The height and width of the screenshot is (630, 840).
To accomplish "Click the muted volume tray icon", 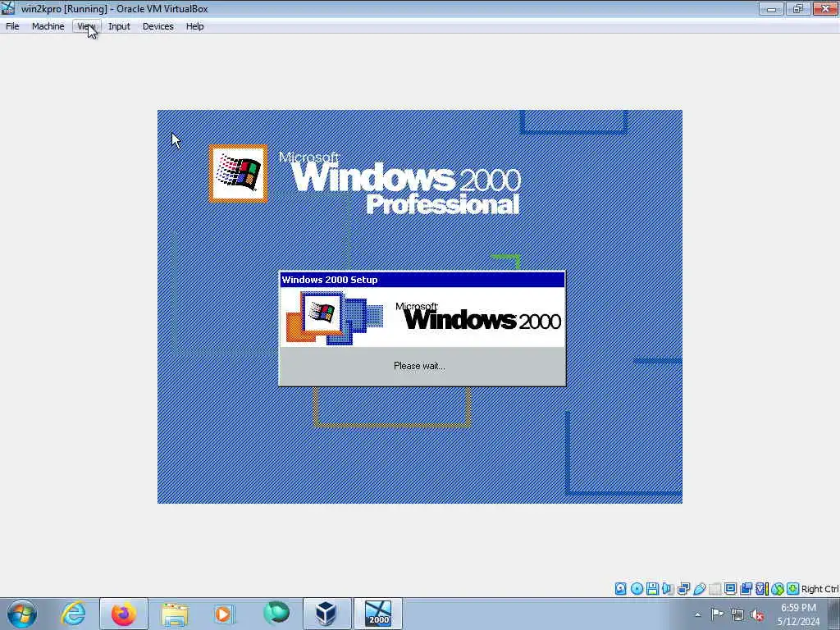I will click(757, 615).
